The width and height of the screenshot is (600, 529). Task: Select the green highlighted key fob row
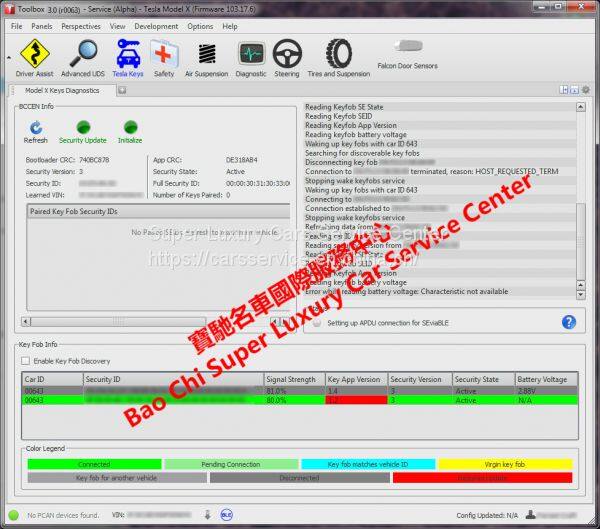(x=298, y=400)
